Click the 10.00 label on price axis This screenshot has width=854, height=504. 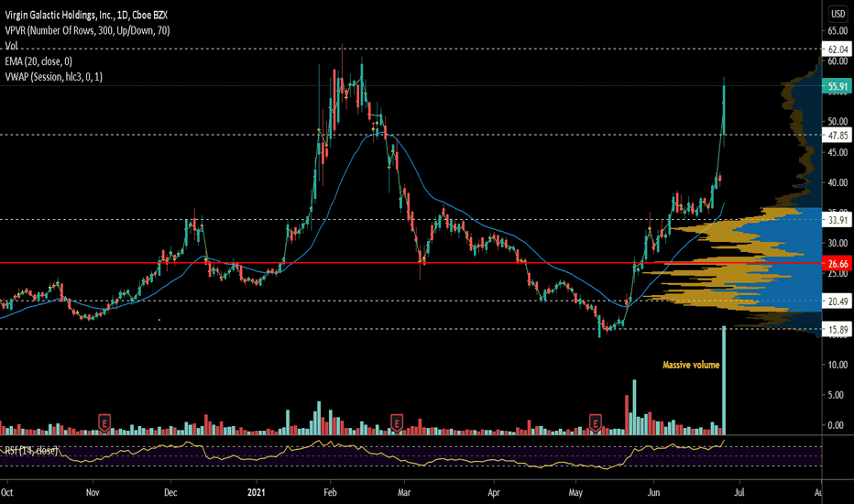click(x=838, y=365)
